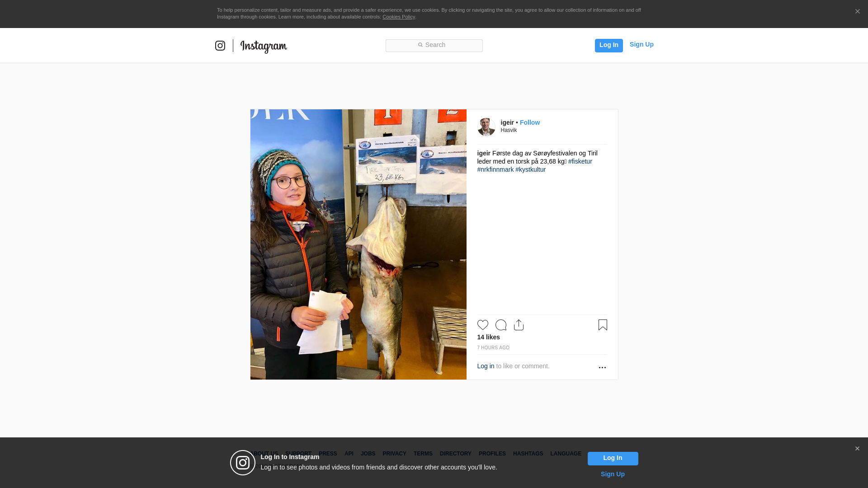Click the Instagram wordmark logo
Image resolution: width=868 pixels, height=488 pixels.
(x=264, y=46)
